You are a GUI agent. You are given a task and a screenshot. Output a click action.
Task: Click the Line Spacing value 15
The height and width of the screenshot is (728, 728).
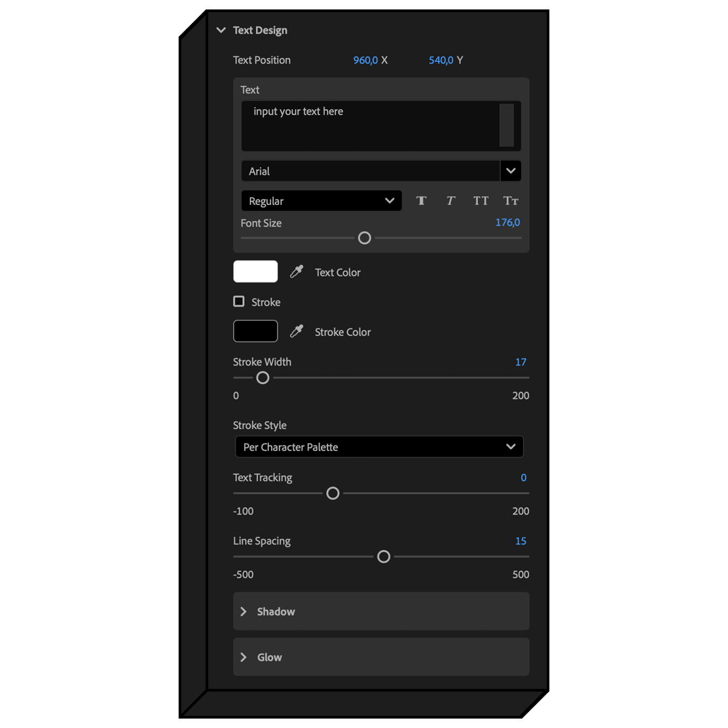click(520, 541)
